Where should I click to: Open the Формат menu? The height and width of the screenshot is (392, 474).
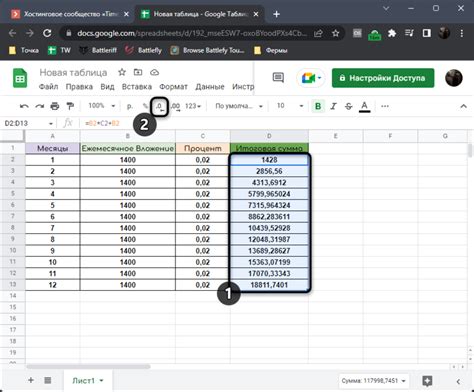(x=173, y=87)
